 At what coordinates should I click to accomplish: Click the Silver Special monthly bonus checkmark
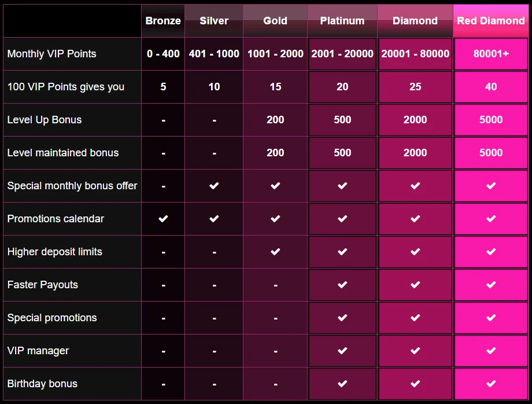214,186
